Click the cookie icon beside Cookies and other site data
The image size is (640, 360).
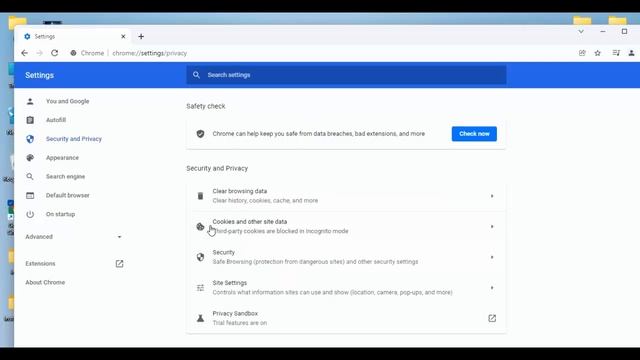click(x=200, y=227)
